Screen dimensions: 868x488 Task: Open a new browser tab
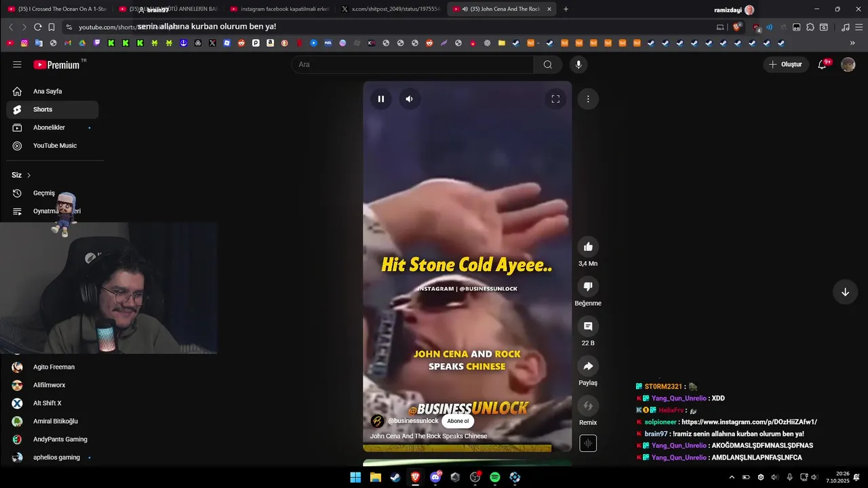(x=566, y=9)
